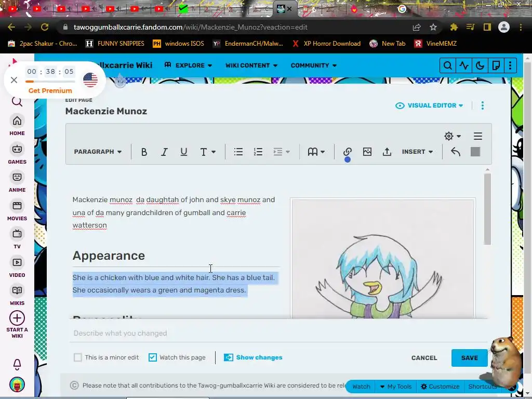Open the EXPLORE menu
Viewport: 532px width, 399px height.
(x=188, y=65)
